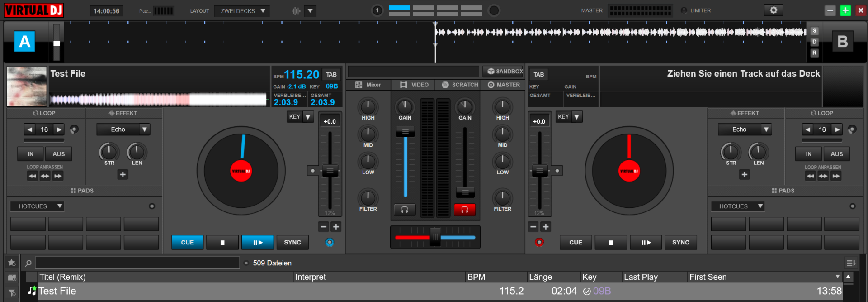The image size is (868, 302).
Task: Switch to the Mixer tab
Action: [368, 85]
